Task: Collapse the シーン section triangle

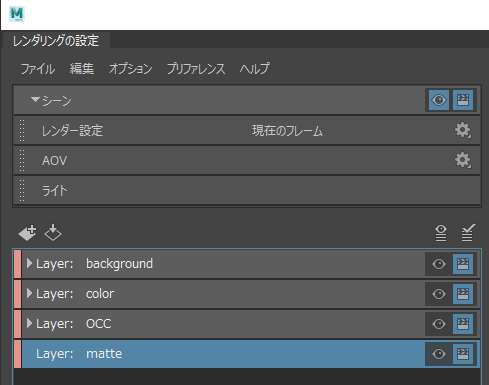Action: coord(35,99)
